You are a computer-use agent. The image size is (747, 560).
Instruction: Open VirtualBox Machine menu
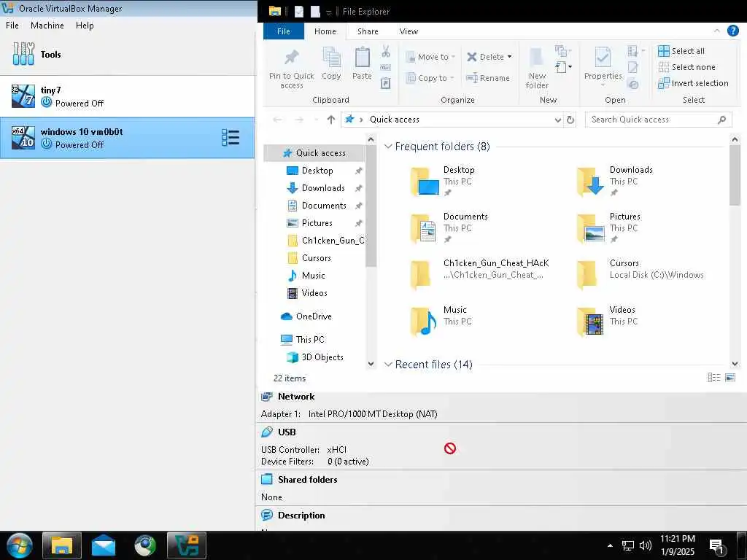(47, 26)
